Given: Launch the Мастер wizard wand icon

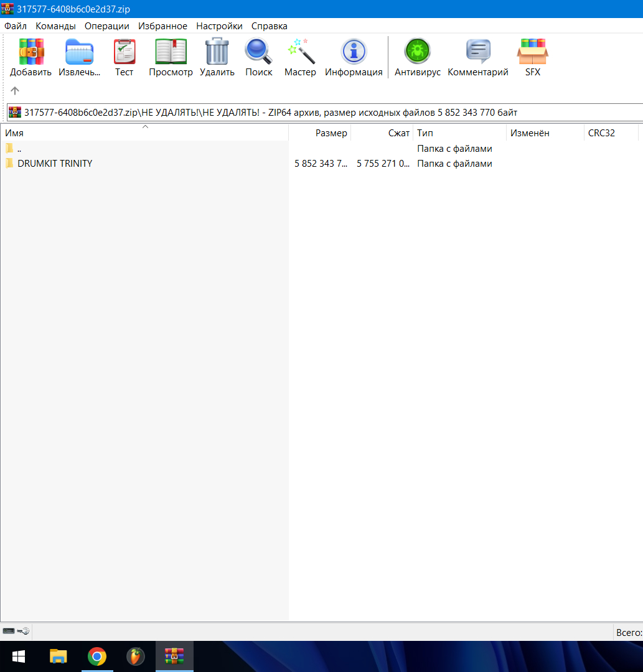Looking at the screenshot, I should point(301,52).
